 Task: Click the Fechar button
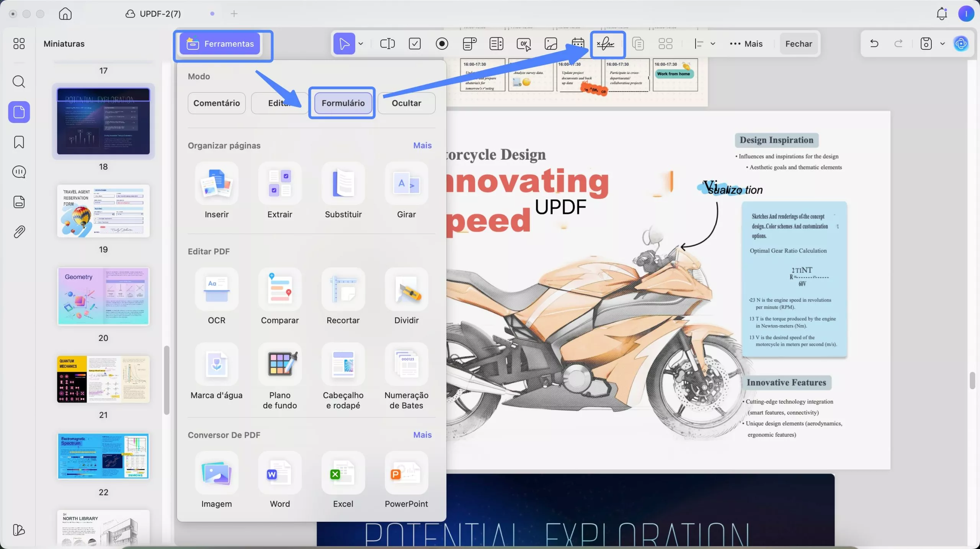(799, 44)
